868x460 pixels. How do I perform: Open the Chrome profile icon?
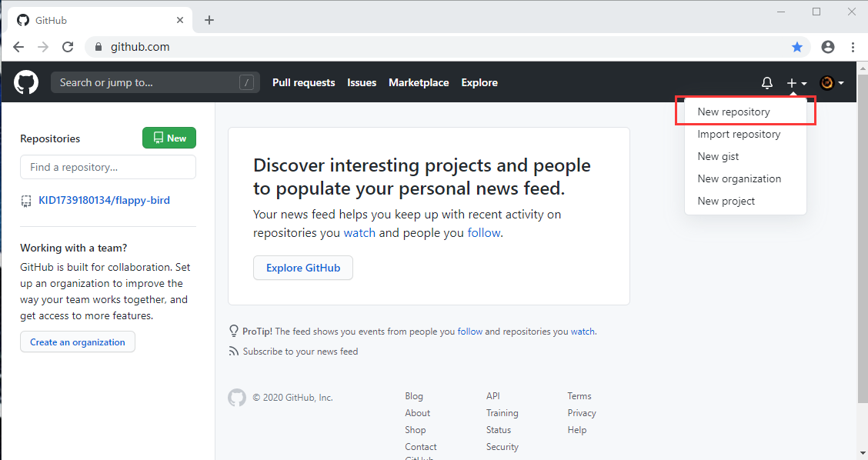click(827, 47)
